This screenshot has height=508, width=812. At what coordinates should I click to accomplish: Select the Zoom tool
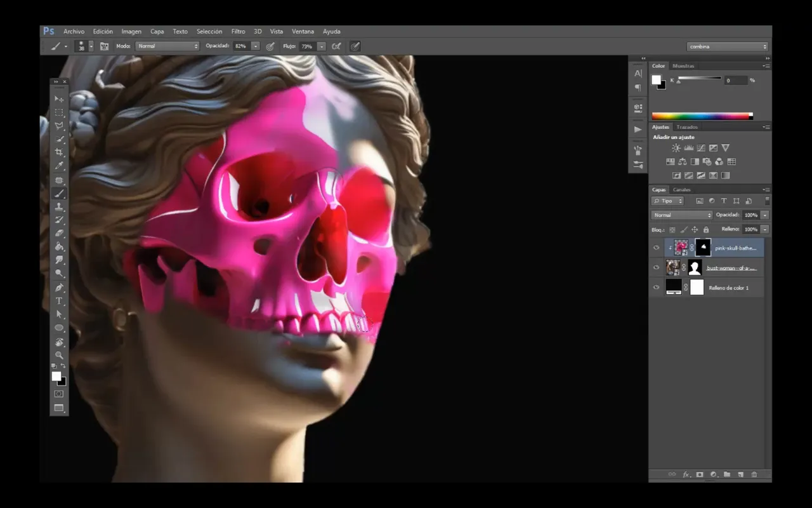click(59, 355)
